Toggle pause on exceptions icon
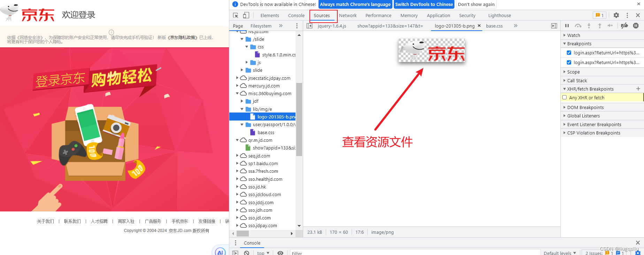This screenshot has height=255, width=644. (636, 26)
